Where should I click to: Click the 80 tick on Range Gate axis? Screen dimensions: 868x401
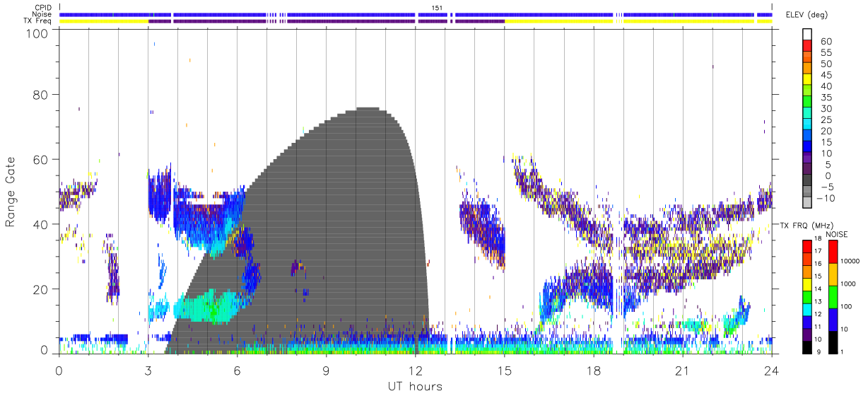(x=42, y=94)
